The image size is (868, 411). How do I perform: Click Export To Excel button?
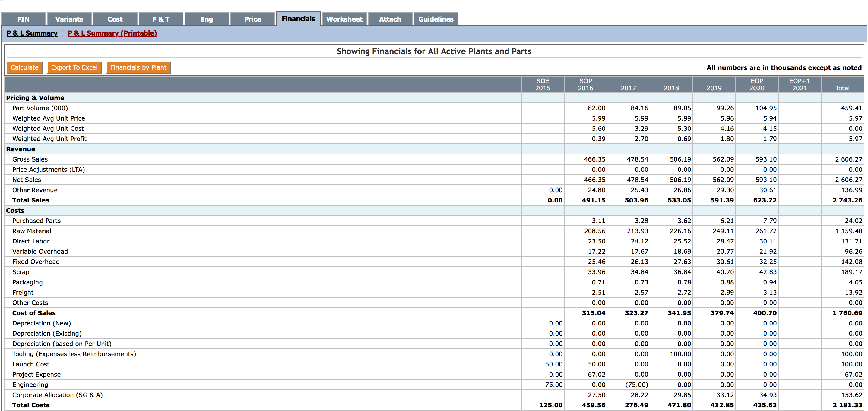pos(74,67)
